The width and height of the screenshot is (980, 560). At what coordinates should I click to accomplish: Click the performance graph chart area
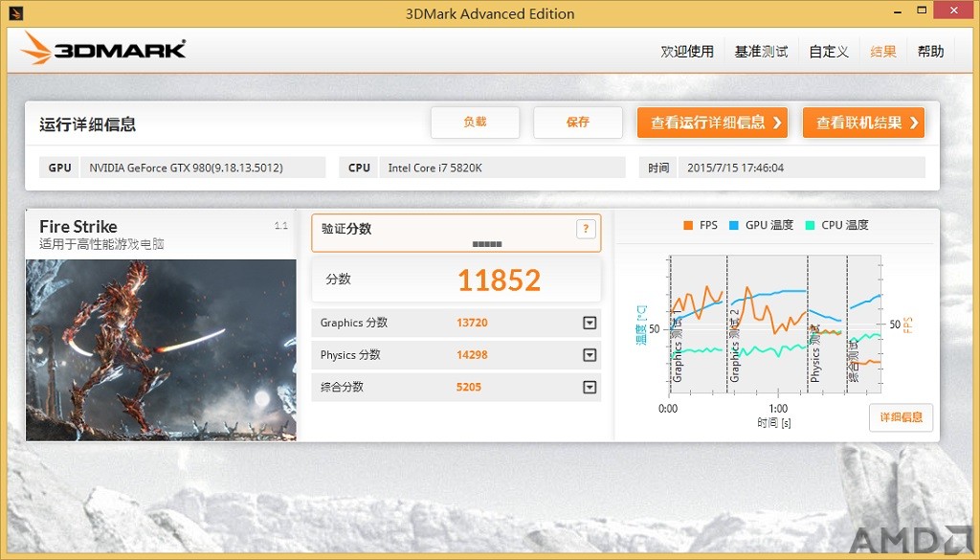pos(775,325)
